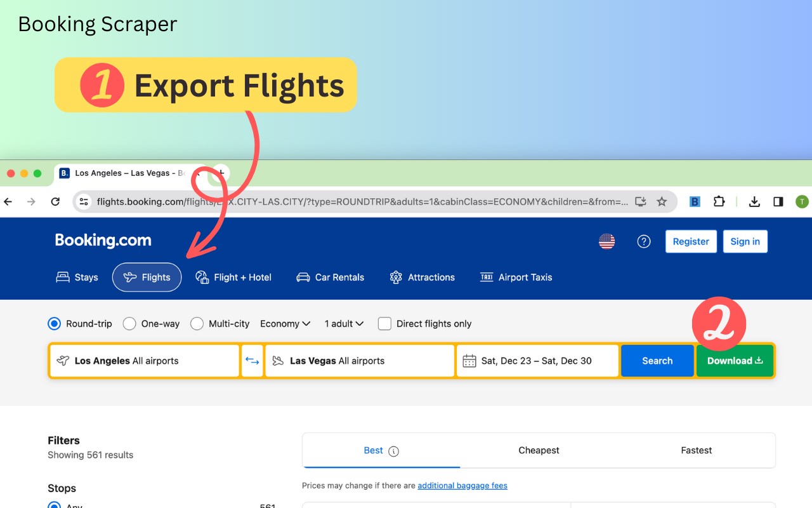The height and width of the screenshot is (508, 812).
Task: Open the Extensions puzzle icon
Action: click(x=719, y=202)
